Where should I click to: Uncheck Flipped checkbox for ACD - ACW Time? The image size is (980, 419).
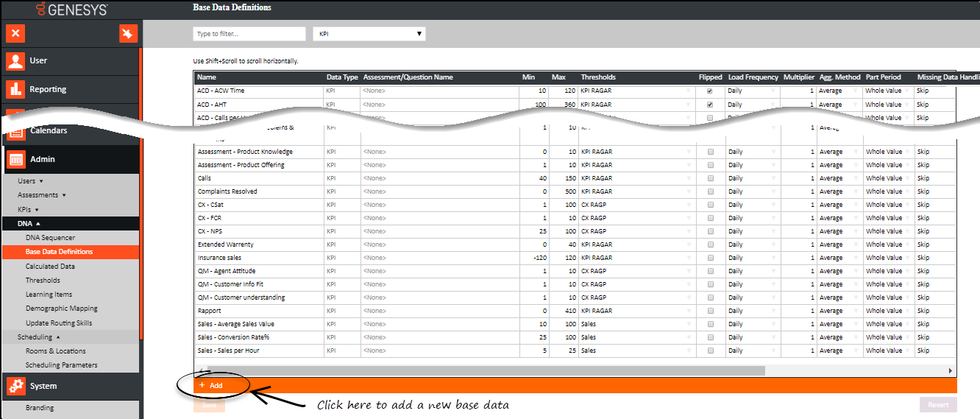(710, 91)
